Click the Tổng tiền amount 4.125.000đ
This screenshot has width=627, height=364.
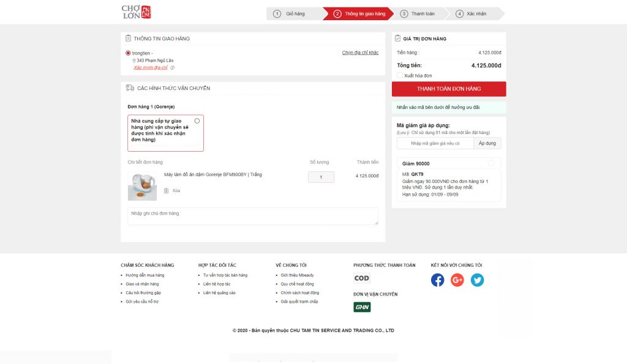coord(486,65)
